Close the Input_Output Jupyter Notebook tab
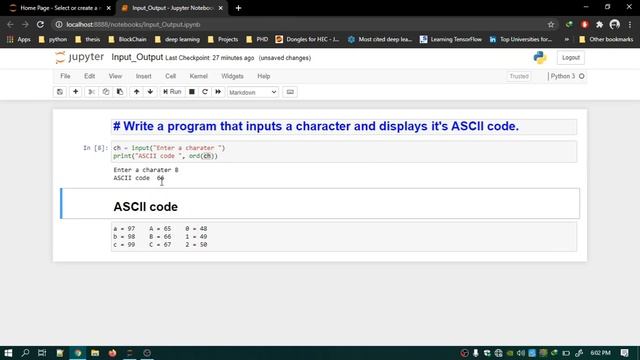Screen dimensions: 640x360 (221, 8)
